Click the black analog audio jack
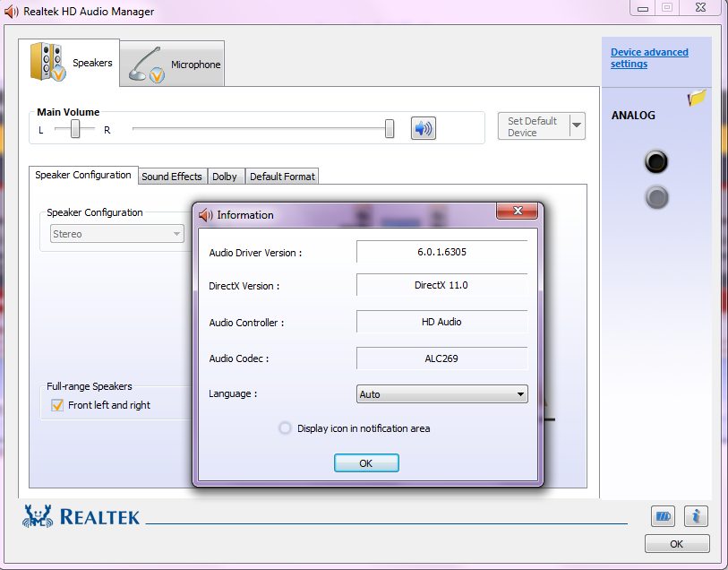Viewport: 728px width, 570px height. coord(656,162)
